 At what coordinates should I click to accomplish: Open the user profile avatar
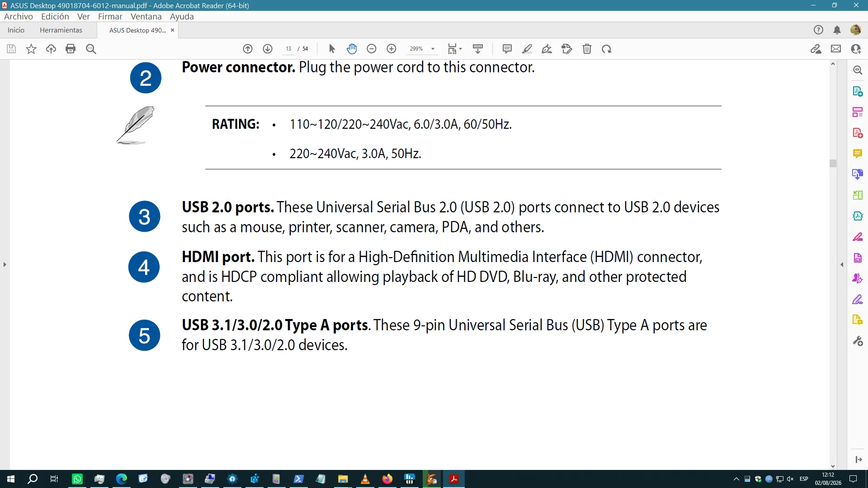[856, 30]
